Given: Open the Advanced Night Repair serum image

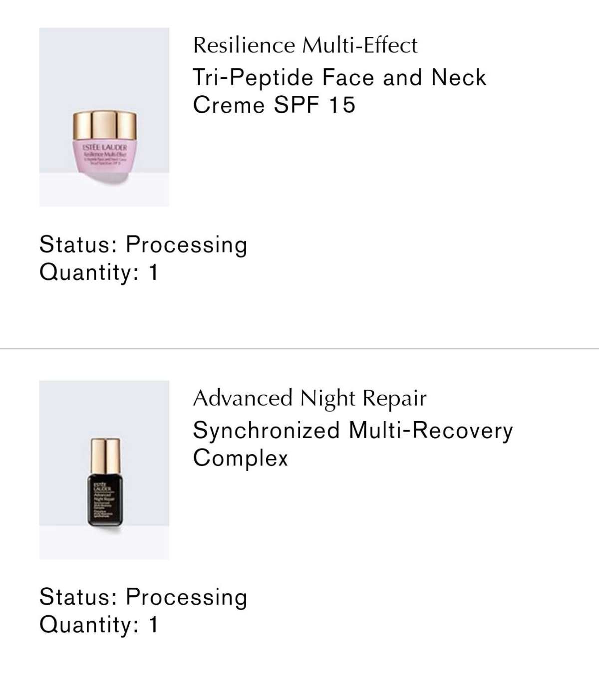Looking at the screenshot, I should (104, 469).
